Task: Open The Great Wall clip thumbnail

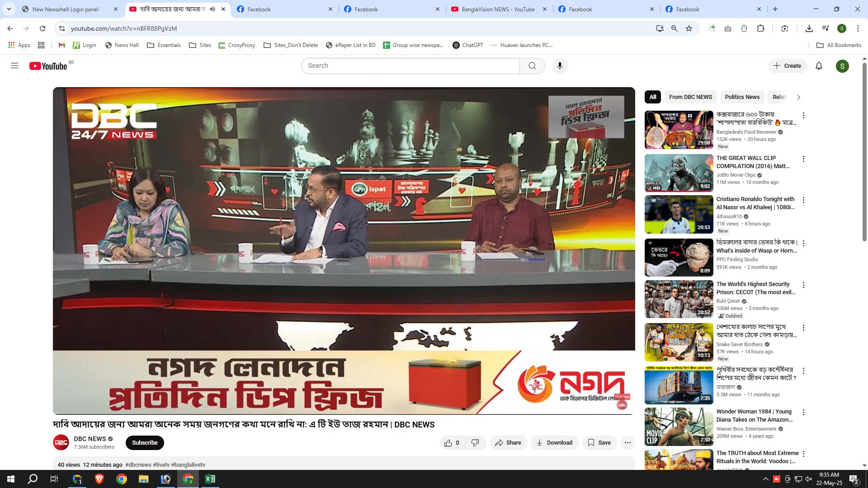Action: (x=679, y=173)
